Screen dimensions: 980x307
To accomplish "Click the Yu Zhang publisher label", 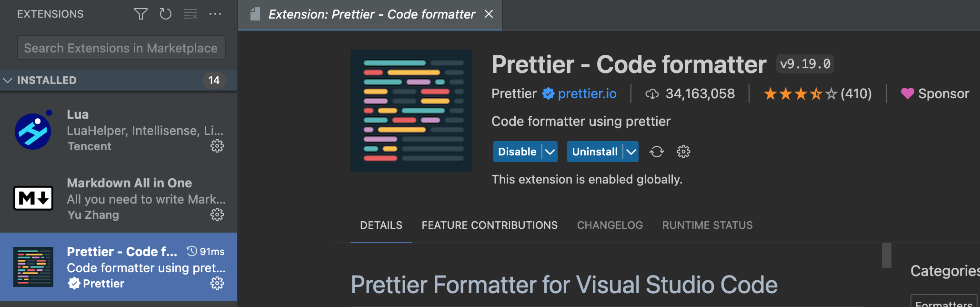I will [x=93, y=215].
